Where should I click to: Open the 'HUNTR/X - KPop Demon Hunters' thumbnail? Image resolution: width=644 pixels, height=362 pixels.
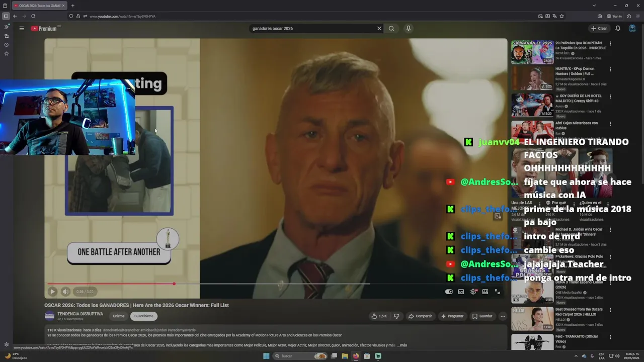click(532, 78)
